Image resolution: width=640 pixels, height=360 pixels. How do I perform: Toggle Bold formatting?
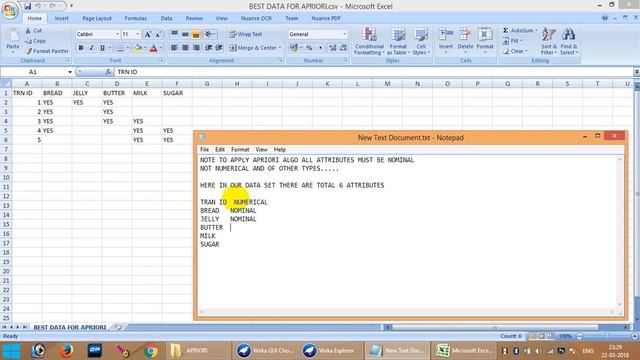81,48
